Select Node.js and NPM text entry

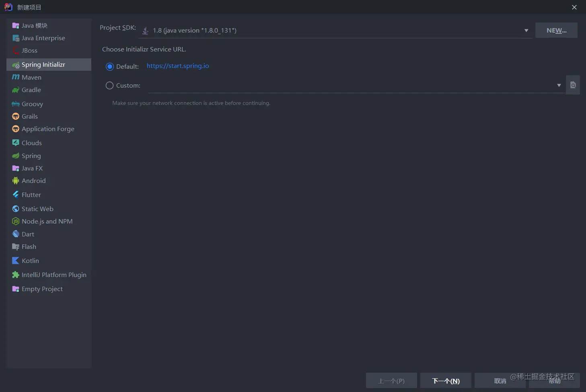pos(47,222)
